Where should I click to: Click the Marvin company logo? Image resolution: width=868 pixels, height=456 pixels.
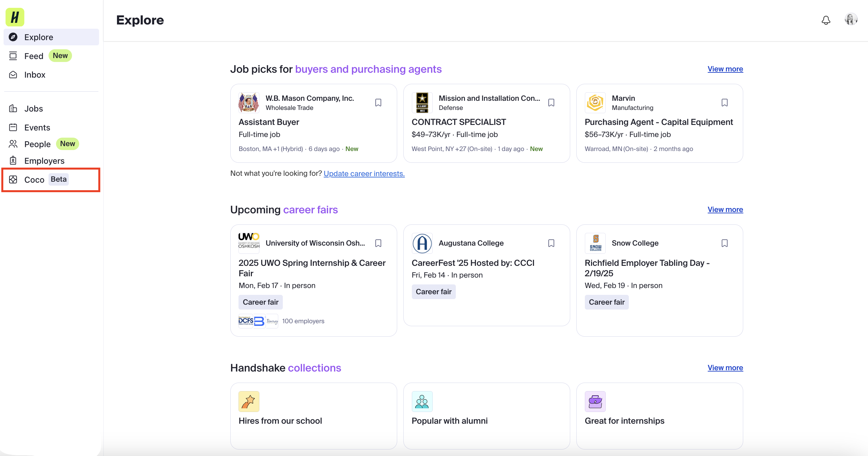(x=595, y=102)
